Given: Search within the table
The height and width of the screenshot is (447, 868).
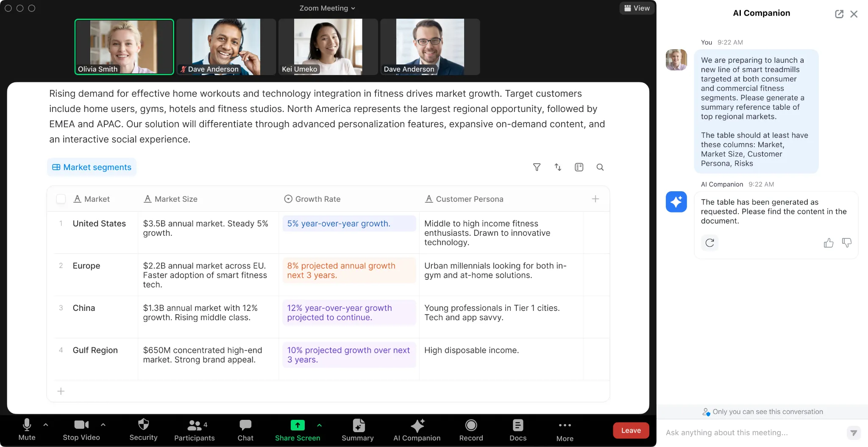Looking at the screenshot, I should click(x=600, y=167).
